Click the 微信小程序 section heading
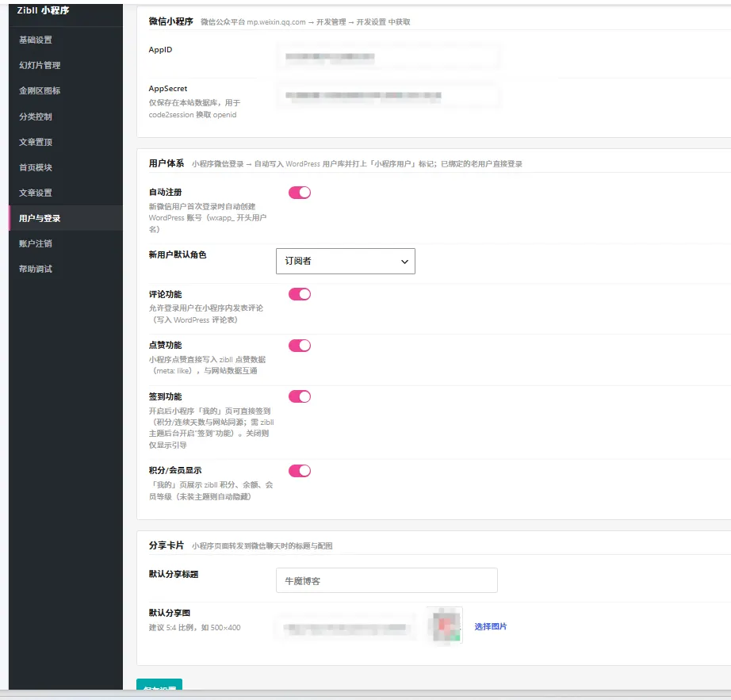 [170, 21]
